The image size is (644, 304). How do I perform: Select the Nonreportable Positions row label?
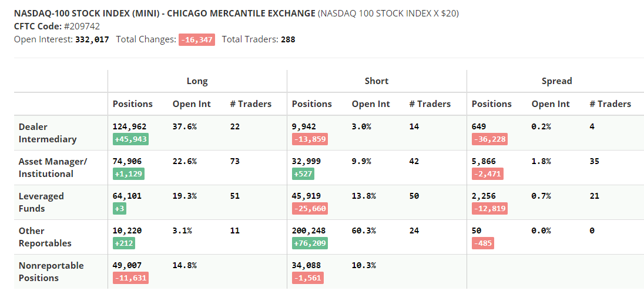(51, 272)
